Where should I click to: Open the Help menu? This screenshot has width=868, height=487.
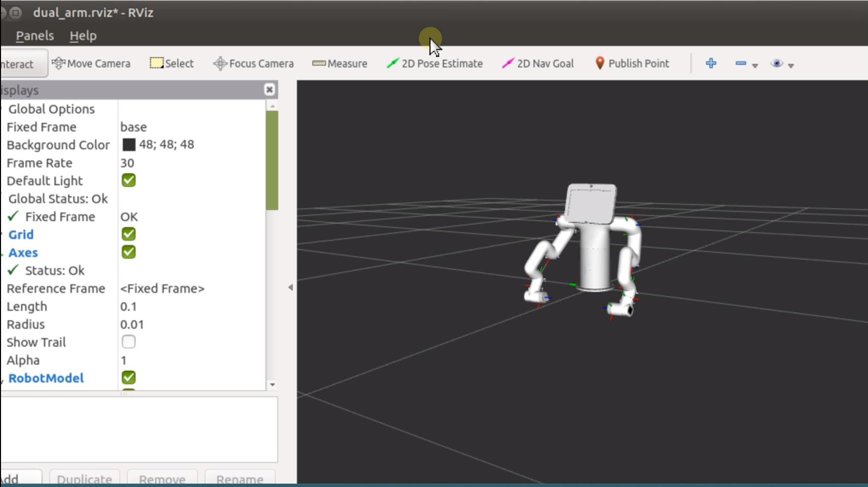coord(83,36)
